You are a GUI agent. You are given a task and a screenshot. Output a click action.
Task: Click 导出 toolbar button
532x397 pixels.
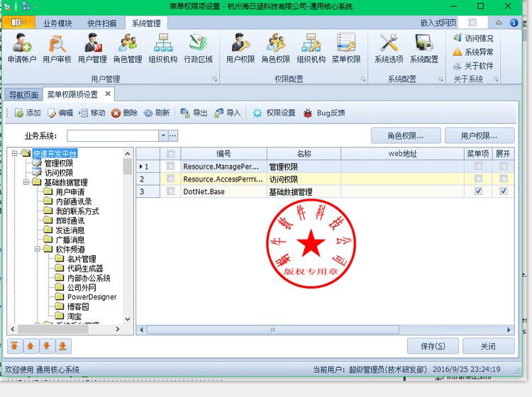pyautogui.click(x=194, y=113)
